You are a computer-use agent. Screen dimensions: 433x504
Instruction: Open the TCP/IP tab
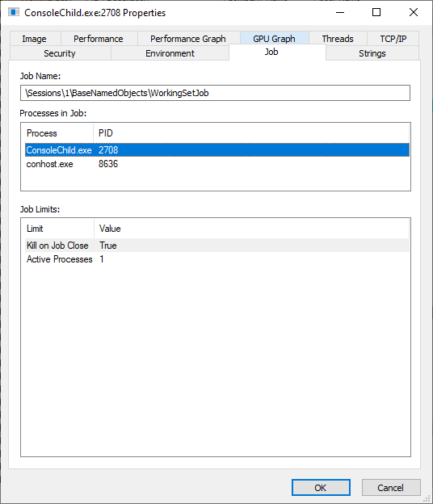tap(393, 39)
